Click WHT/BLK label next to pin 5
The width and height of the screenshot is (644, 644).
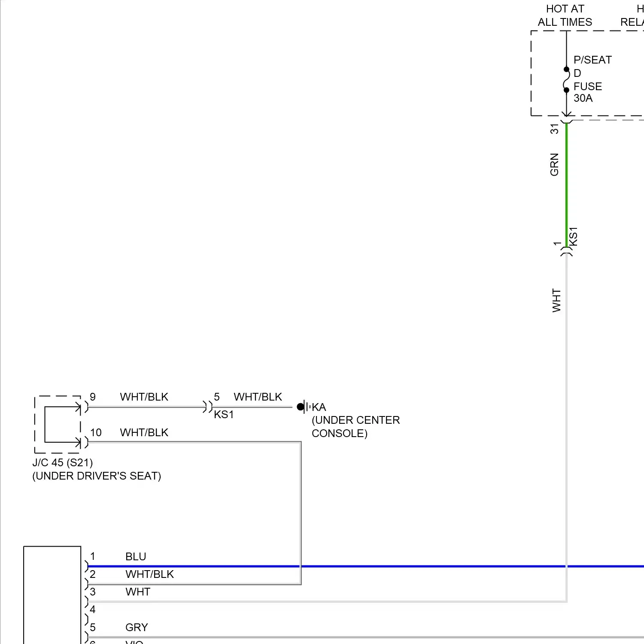point(258,397)
